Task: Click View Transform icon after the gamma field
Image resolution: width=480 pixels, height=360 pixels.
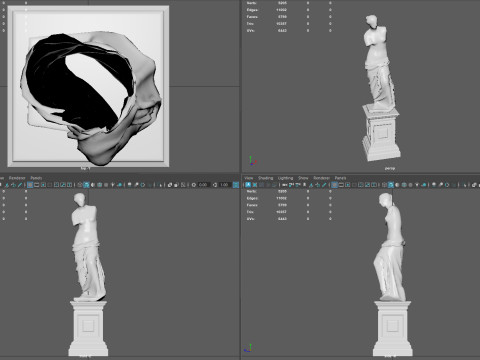Action: tap(236, 185)
